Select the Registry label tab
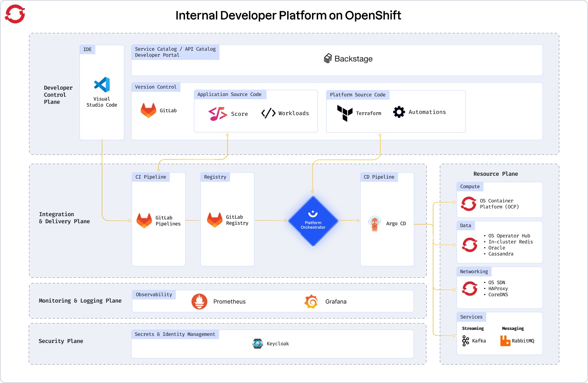 215,177
